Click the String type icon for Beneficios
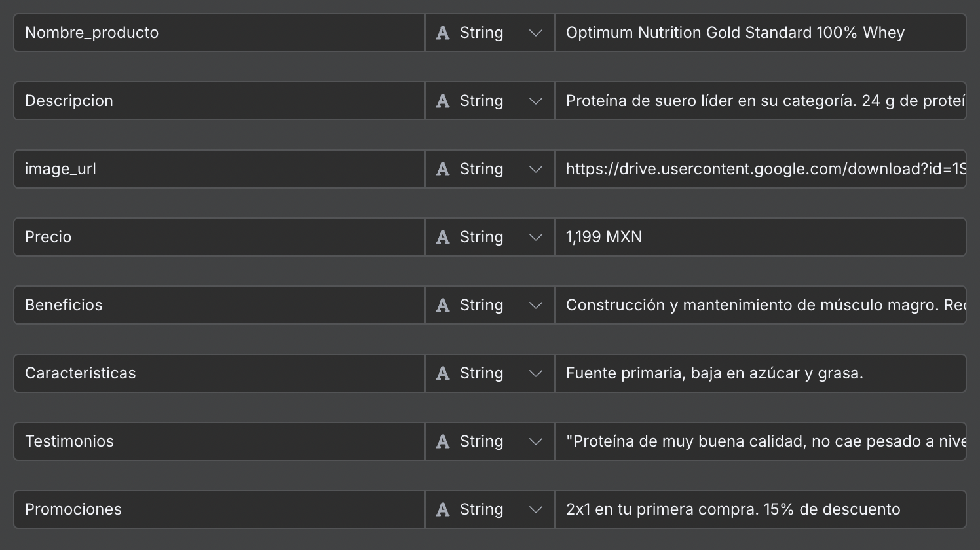The width and height of the screenshot is (980, 550). (x=443, y=306)
